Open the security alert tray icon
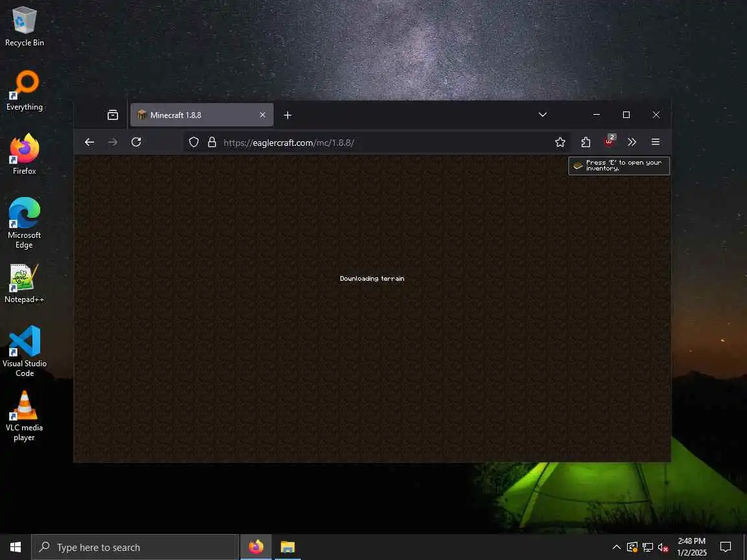Screen dimensions: 747x560 pos(632,547)
